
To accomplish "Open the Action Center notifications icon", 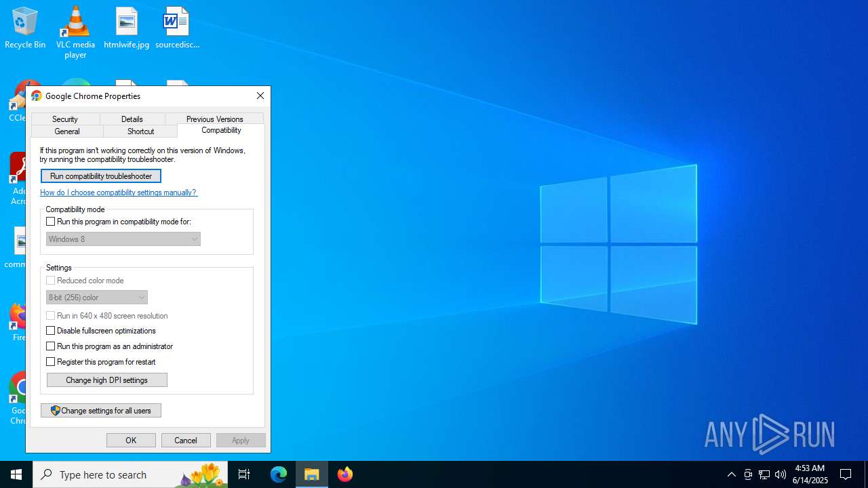I will pos(846,474).
